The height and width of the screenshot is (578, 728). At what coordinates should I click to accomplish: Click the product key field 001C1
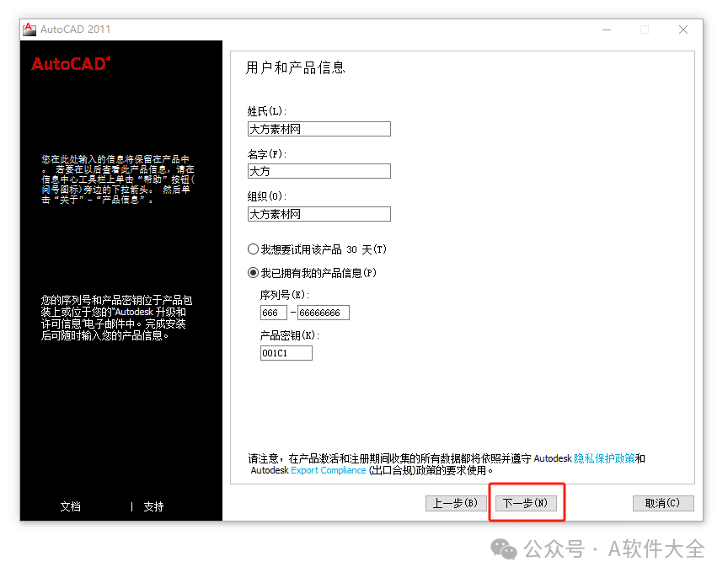point(286,353)
